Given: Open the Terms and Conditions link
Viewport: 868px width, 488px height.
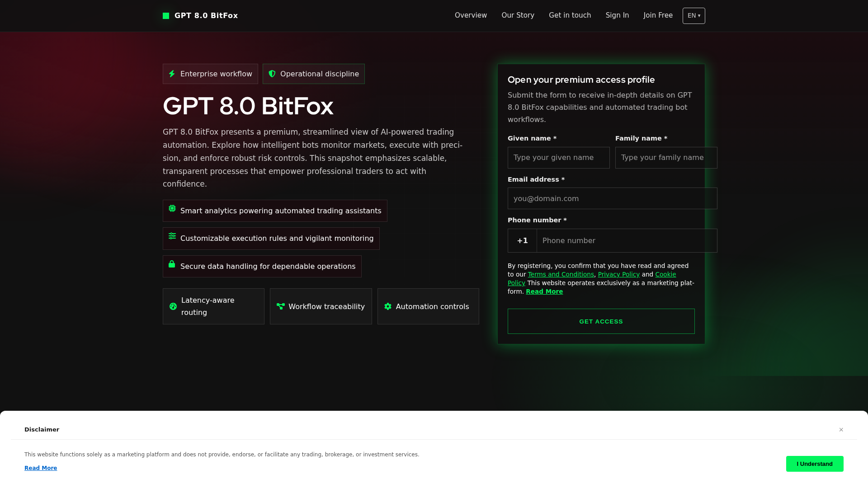Looking at the screenshot, I should [561, 274].
